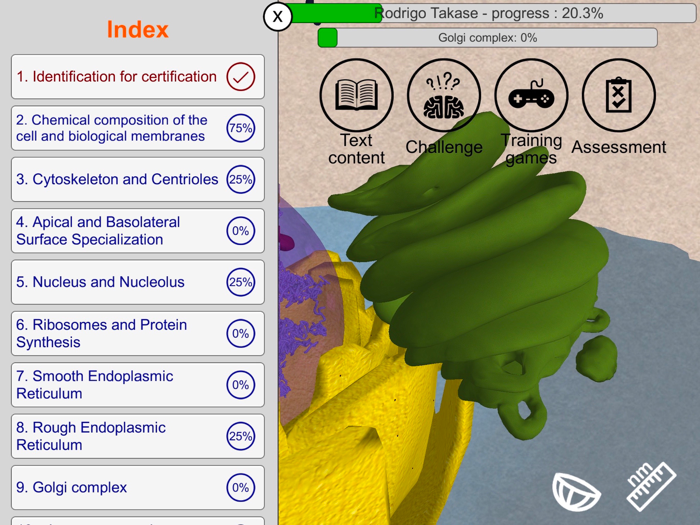Open chapter 8 Rough Endoplasmic Reticulum
The width and height of the screenshot is (700, 525).
(138, 436)
